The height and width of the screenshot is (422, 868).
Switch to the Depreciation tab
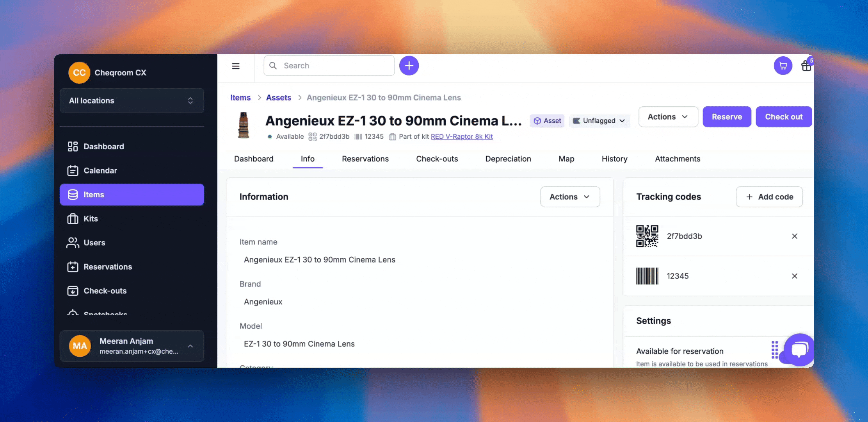508,159
